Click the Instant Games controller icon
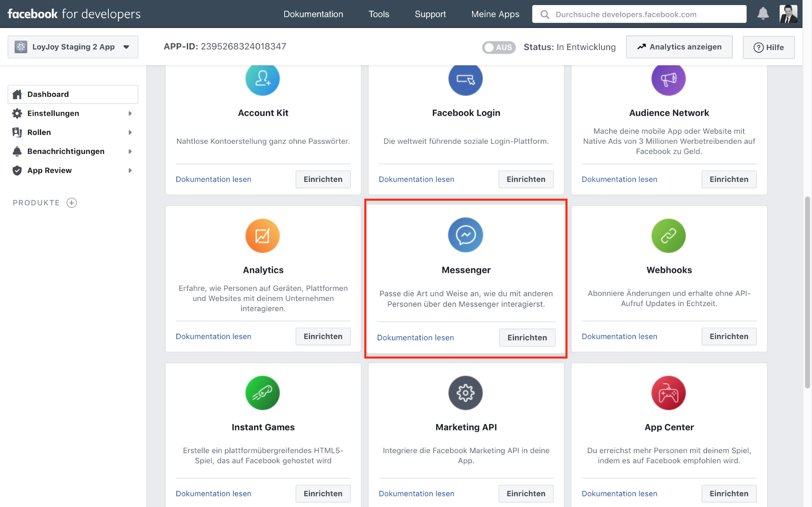The width and height of the screenshot is (812, 507). [x=262, y=393]
